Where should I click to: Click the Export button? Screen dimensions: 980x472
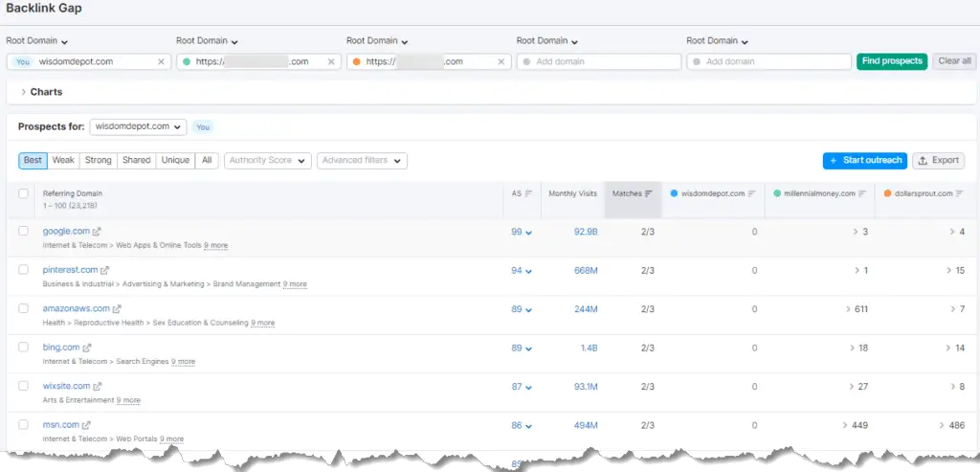coord(938,161)
